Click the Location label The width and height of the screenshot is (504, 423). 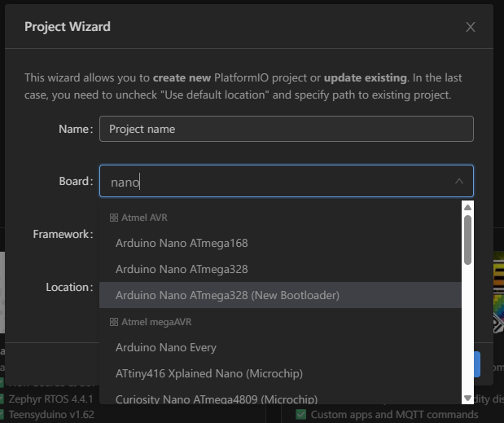pyautogui.click(x=69, y=287)
